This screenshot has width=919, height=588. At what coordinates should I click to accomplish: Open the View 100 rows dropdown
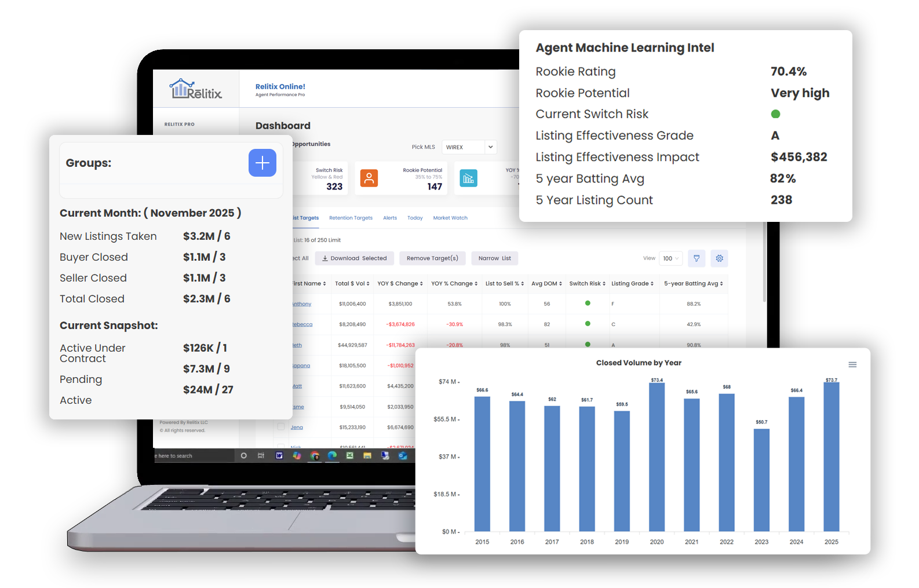pyautogui.click(x=670, y=258)
